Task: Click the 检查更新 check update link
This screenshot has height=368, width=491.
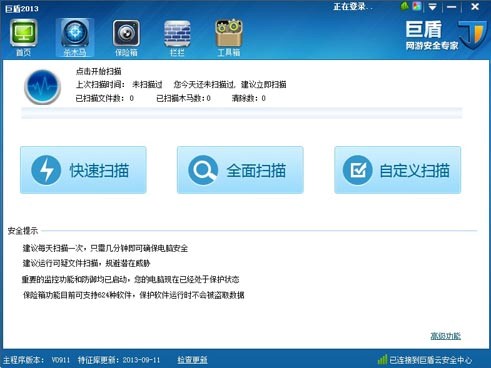Action: 192,360
